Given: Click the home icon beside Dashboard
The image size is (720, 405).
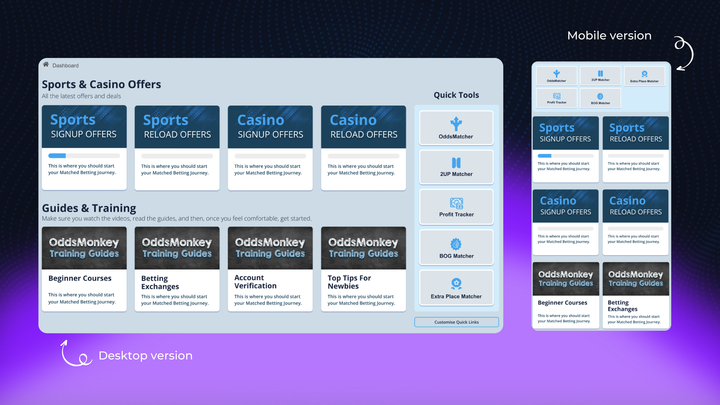Looking at the screenshot, I should pos(46,65).
